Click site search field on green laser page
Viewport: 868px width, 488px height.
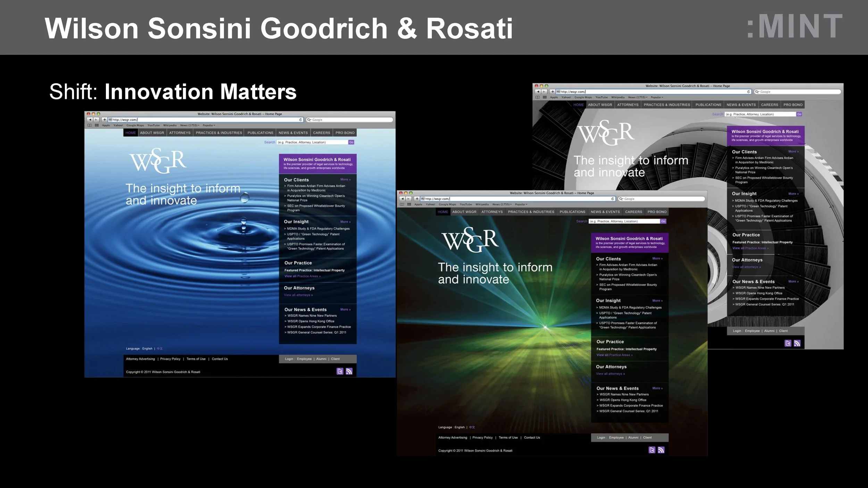coord(624,221)
